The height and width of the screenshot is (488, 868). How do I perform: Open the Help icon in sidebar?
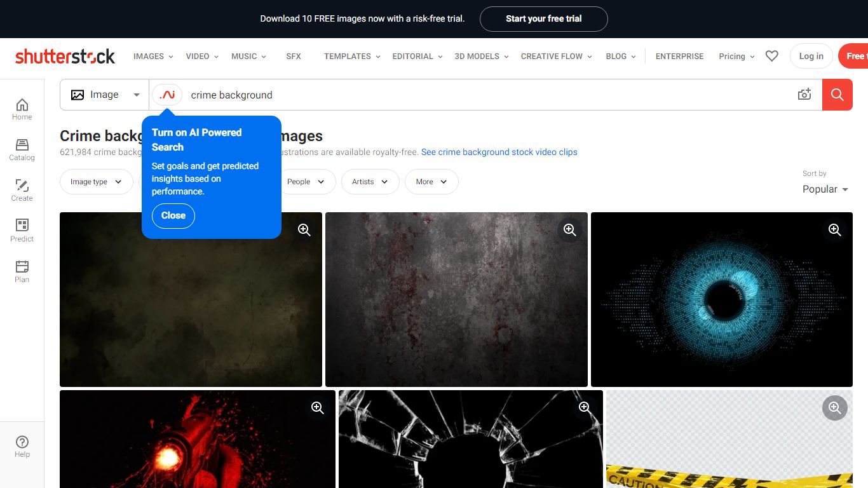point(22,447)
